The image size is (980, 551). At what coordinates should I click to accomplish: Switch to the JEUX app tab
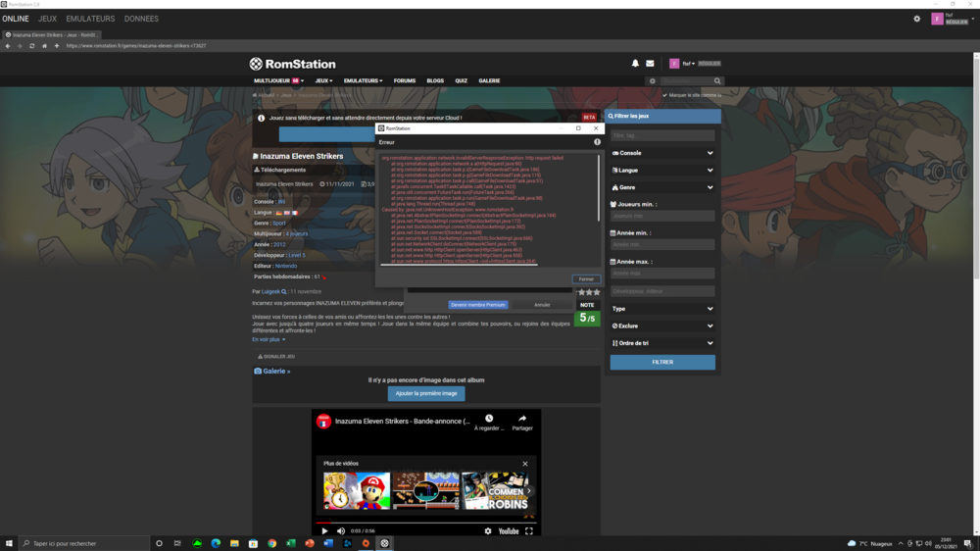[x=47, y=19]
